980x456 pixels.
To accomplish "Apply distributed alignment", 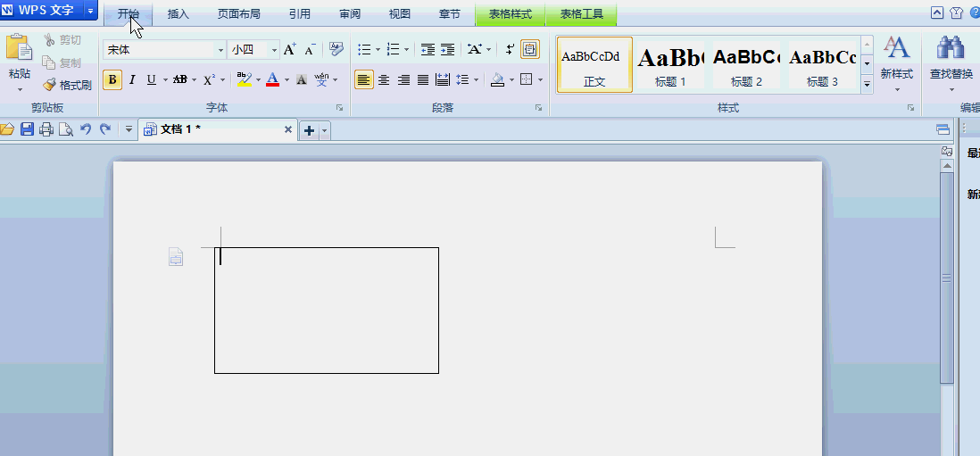I will click(x=443, y=80).
